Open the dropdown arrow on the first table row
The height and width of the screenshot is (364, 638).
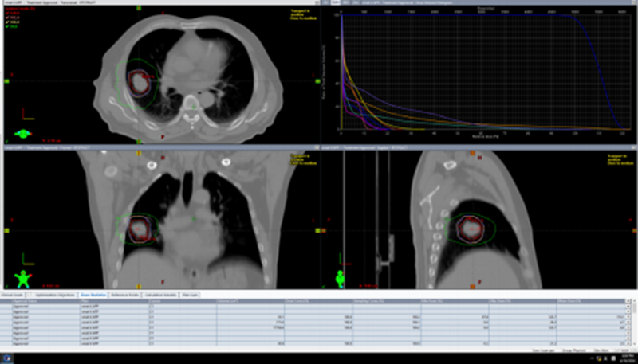pyautogui.click(x=628, y=306)
